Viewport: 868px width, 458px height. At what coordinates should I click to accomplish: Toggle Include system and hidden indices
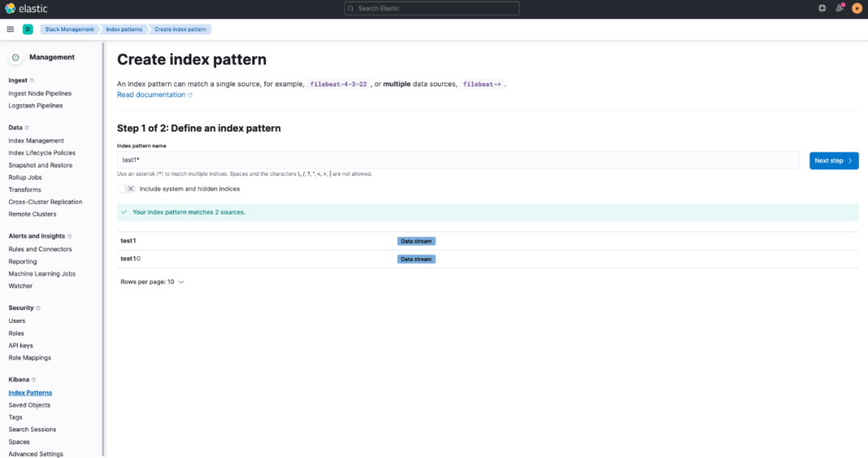(x=126, y=189)
